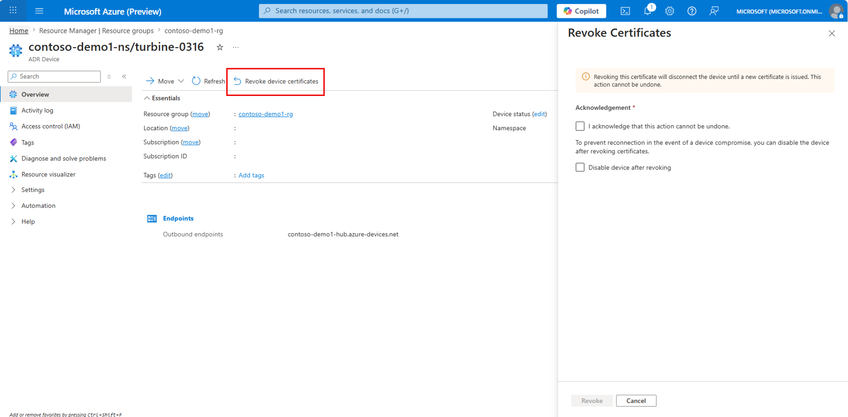
Task: Focus the global search resources box
Action: (403, 11)
